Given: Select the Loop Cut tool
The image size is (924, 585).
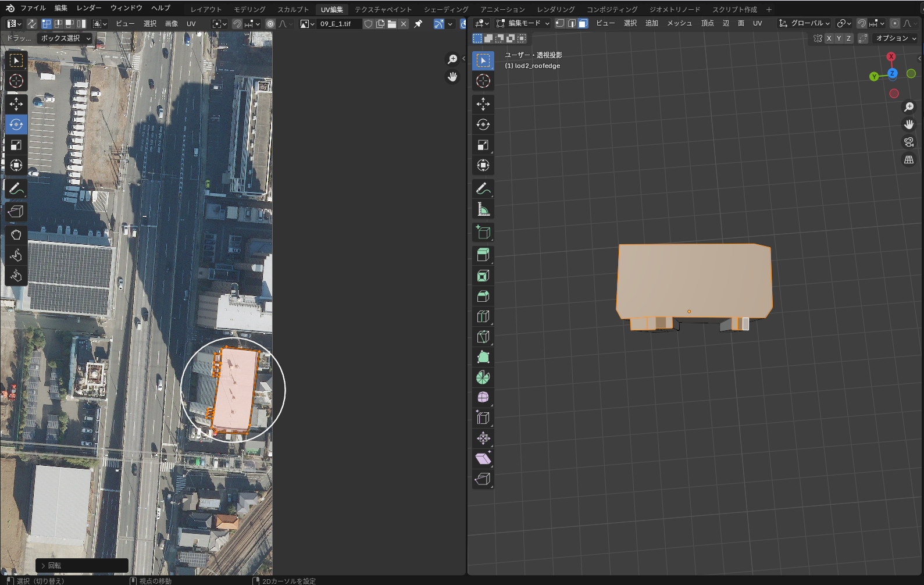Looking at the screenshot, I should pos(483,316).
